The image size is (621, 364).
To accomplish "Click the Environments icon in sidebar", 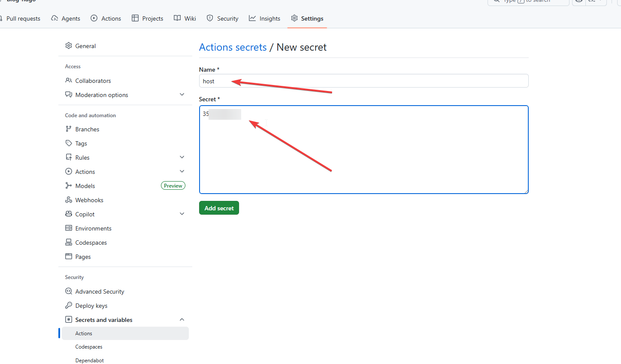I will [x=69, y=228].
